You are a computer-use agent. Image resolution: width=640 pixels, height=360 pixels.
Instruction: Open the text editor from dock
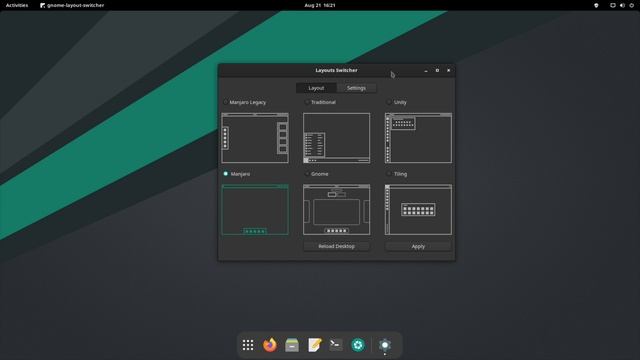(x=314, y=345)
